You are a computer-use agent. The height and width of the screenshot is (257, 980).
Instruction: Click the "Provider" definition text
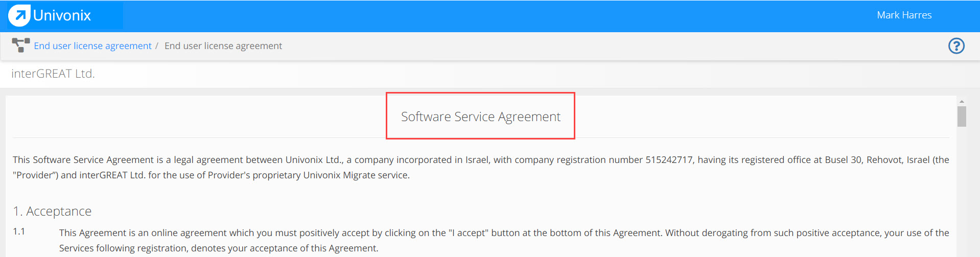(35, 175)
